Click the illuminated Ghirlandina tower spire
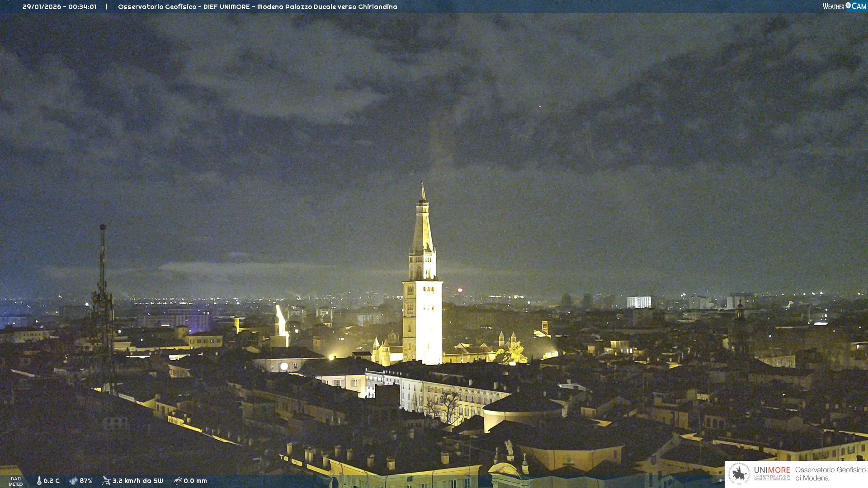868x488 pixels. 423,226
